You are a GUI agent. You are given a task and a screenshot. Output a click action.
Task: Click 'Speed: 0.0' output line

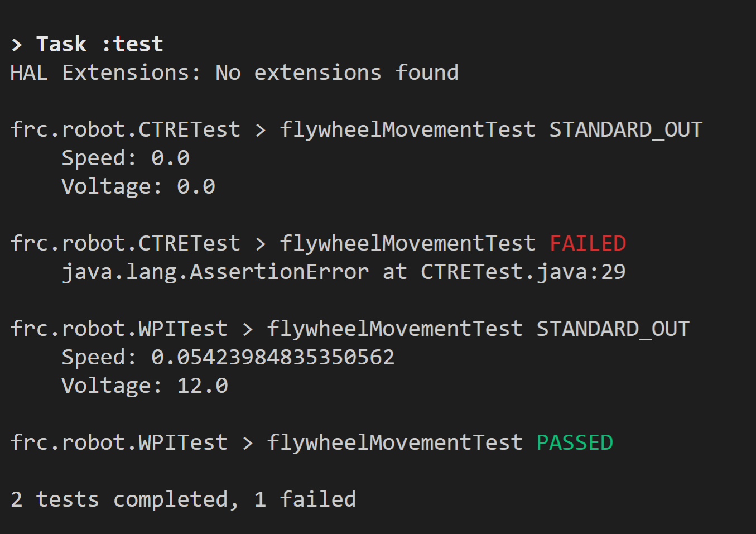tap(126, 158)
